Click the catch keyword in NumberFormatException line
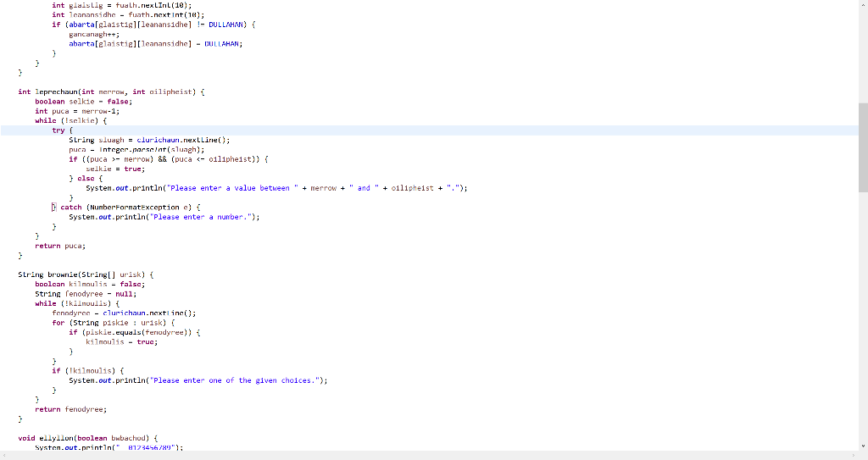868x460 pixels. coord(71,207)
